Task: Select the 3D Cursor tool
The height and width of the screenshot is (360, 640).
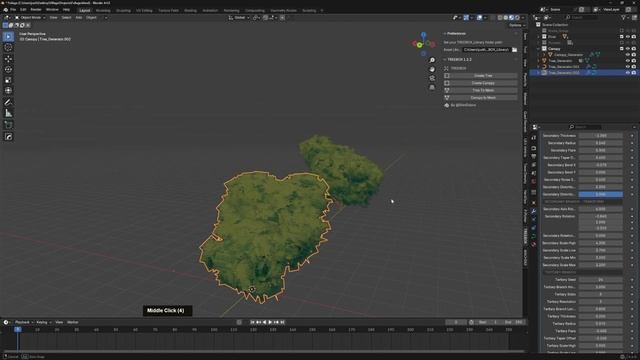Action: (x=8, y=47)
